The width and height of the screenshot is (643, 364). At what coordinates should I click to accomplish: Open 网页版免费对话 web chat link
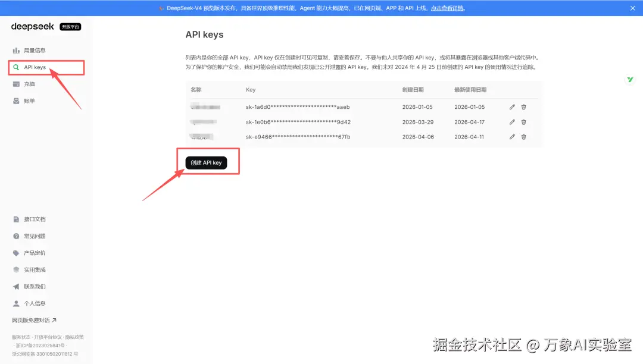(x=34, y=320)
